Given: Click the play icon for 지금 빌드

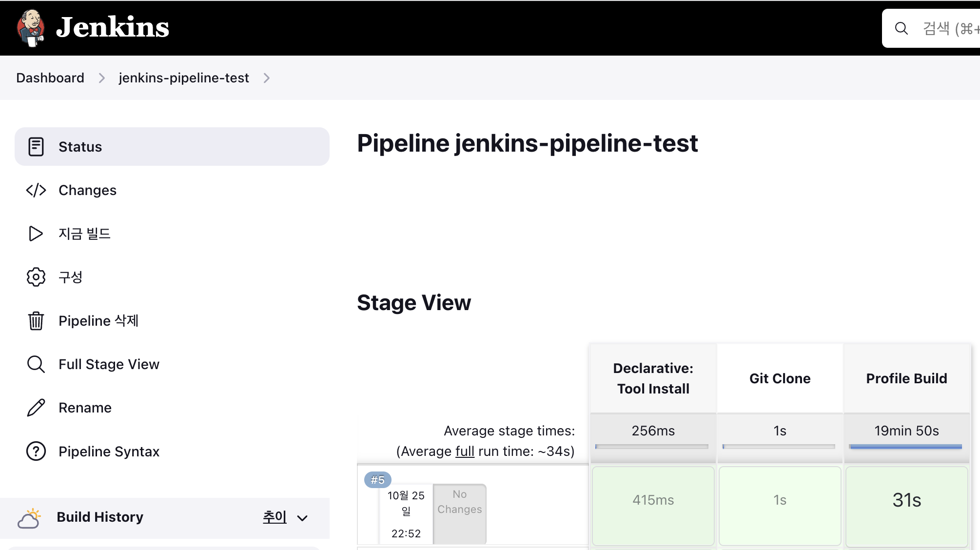Looking at the screenshot, I should coord(36,234).
